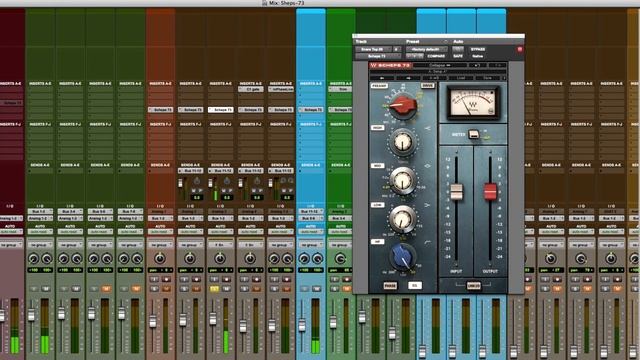Open the factory default preset menu
The width and height of the screenshot is (640, 360).
point(426,49)
